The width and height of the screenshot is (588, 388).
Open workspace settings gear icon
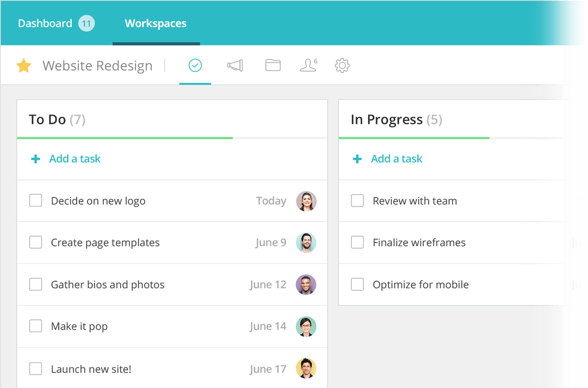pyautogui.click(x=342, y=65)
